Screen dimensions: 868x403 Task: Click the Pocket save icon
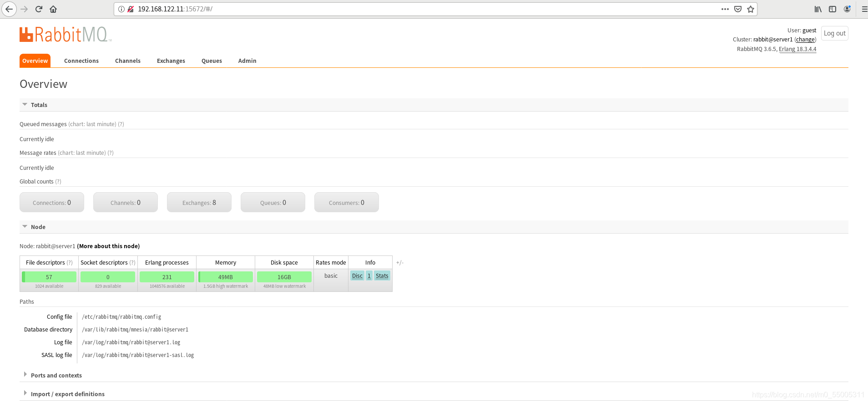pyautogui.click(x=738, y=9)
